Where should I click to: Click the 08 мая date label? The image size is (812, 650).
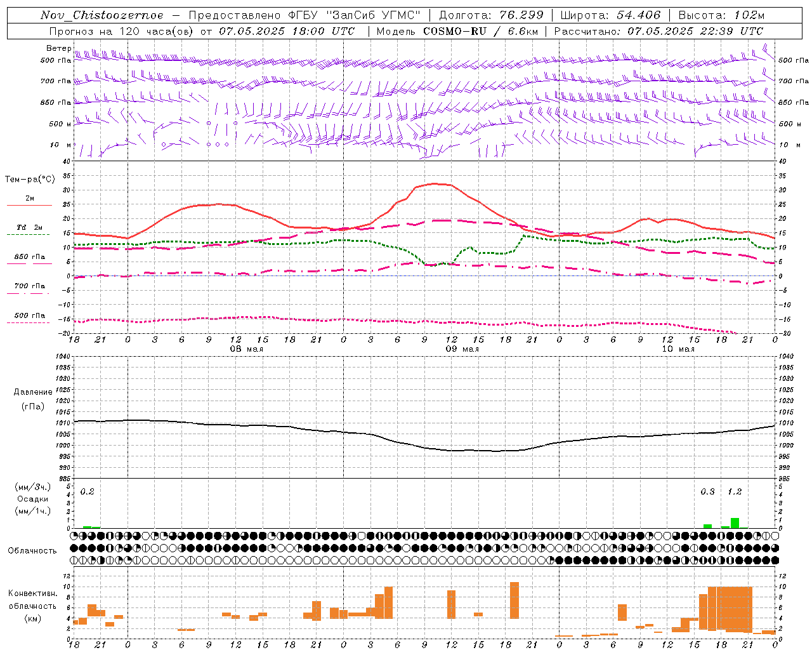(246, 349)
